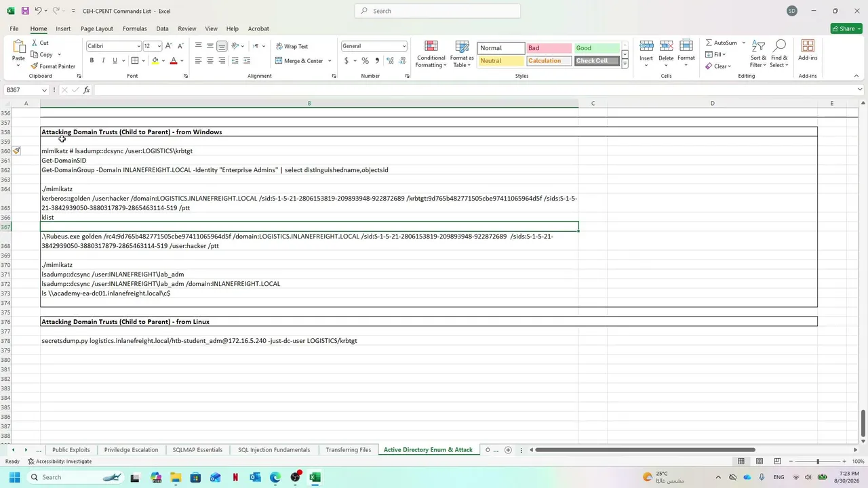Click Accessibility: Investigate in status bar
868x488 pixels.
60,462
